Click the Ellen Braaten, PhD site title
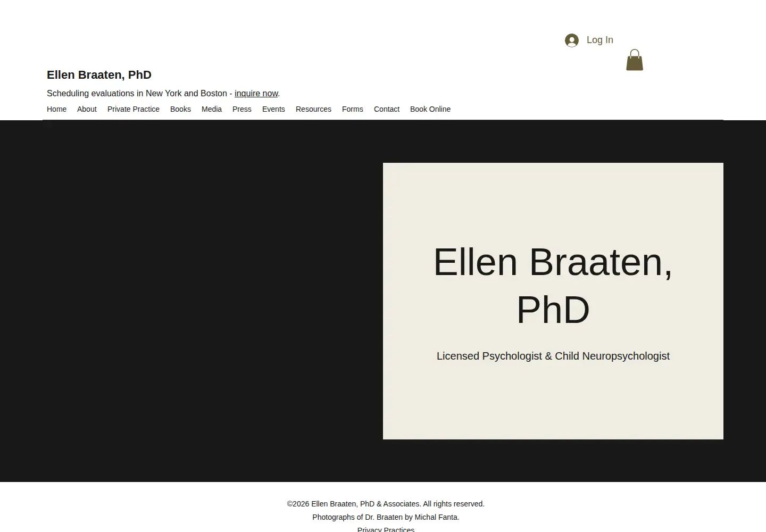Screen dimensions: 766x532 99,75
